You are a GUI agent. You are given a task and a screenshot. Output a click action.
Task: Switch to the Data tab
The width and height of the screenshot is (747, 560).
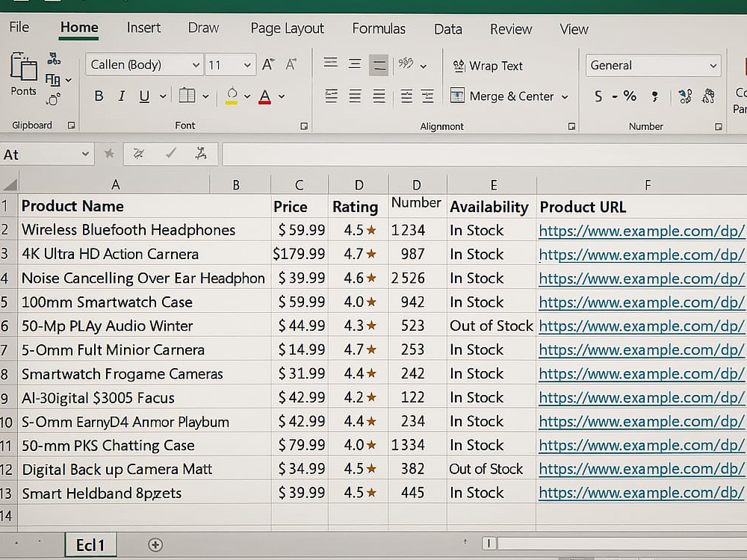(447, 29)
